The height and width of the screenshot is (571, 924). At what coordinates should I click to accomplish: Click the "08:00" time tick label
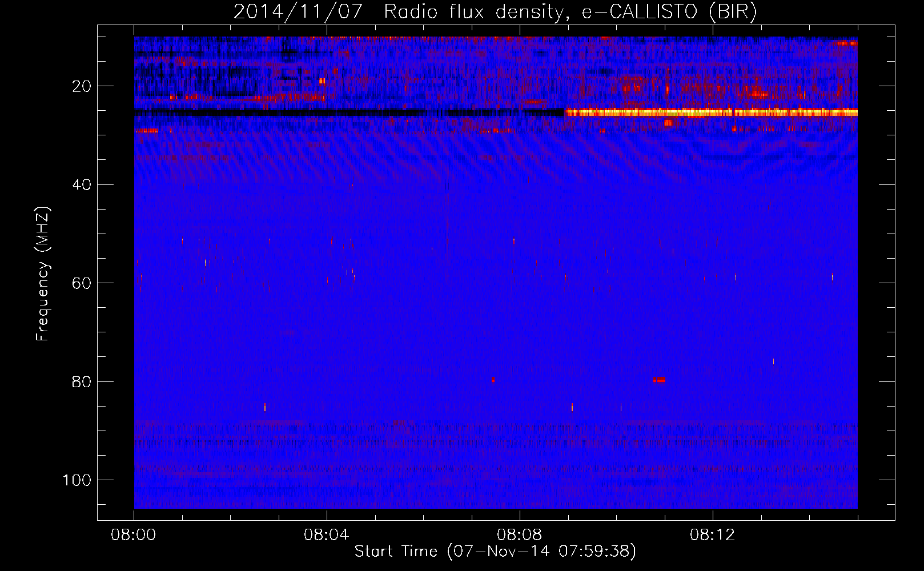point(134,535)
